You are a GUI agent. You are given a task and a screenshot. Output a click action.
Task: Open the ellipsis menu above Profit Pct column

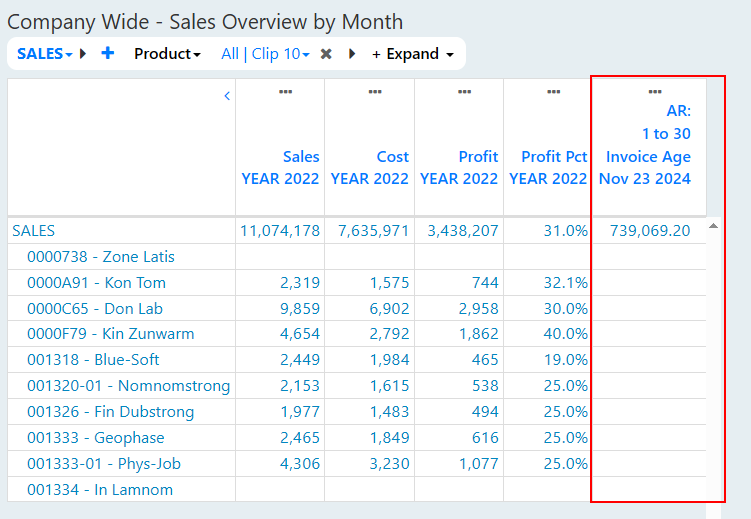(x=554, y=91)
